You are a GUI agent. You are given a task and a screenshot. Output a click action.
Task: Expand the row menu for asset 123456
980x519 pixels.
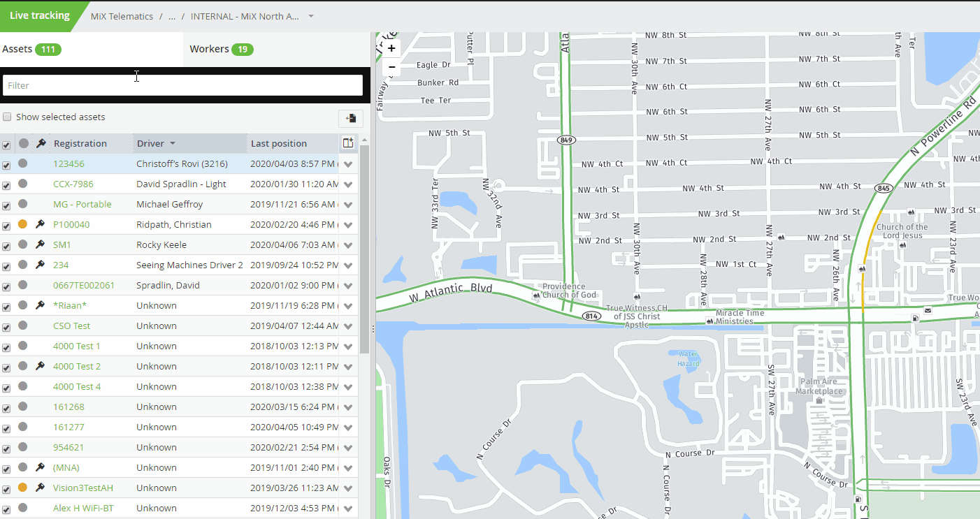[348, 165]
